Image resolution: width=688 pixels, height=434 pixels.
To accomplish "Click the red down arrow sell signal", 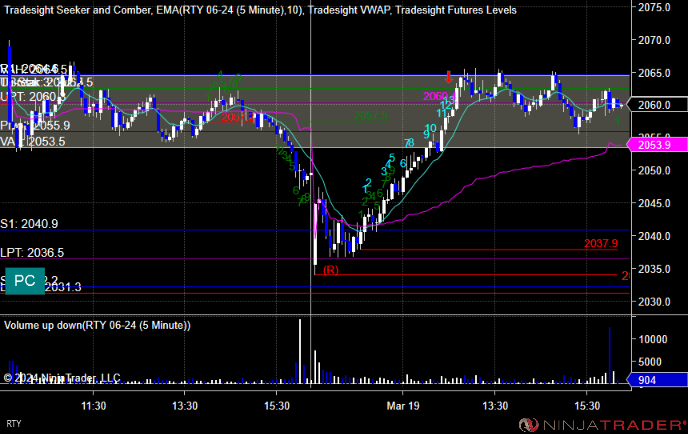I will 448,77.
